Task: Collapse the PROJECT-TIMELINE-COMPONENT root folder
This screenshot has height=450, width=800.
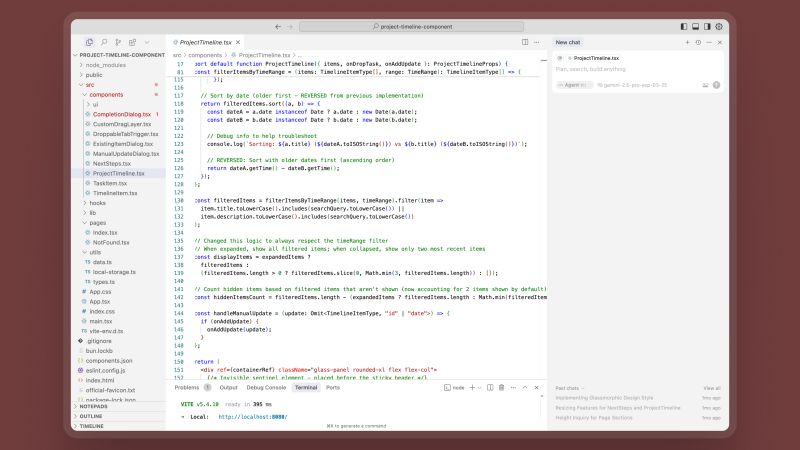Action: pos(119,55)
